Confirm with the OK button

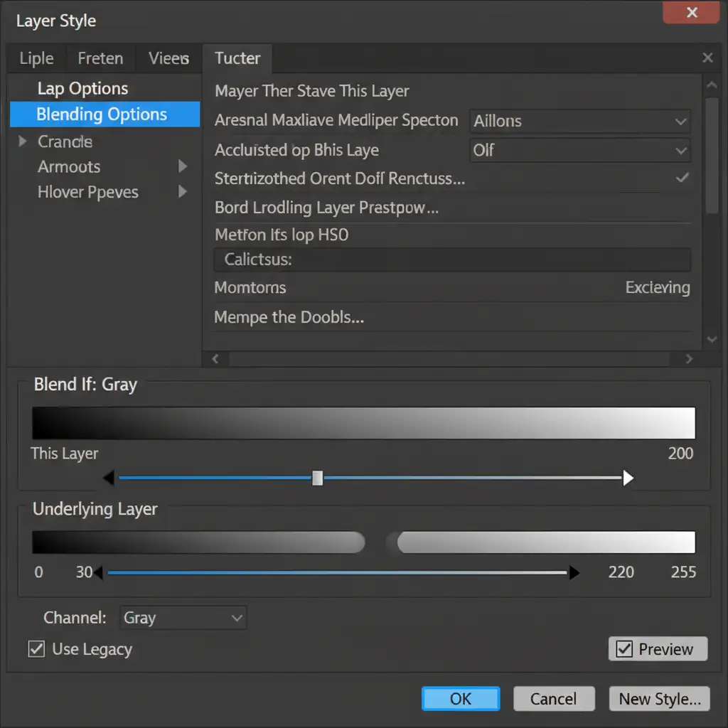pyautogui.click(x=461, y=698)
